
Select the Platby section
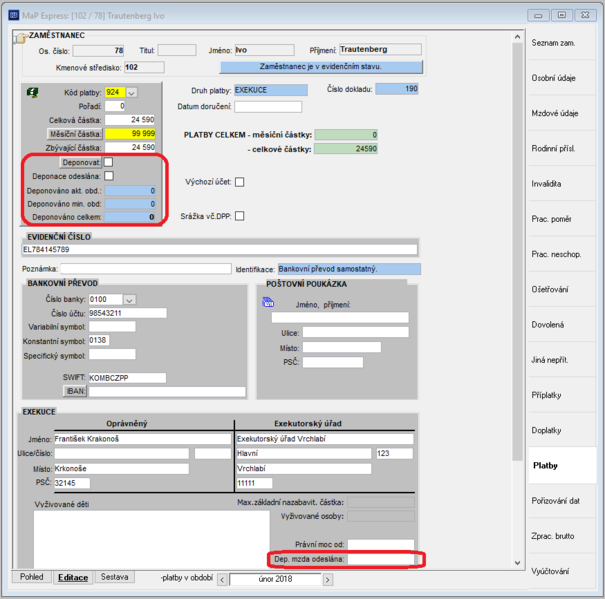point(562,465)
